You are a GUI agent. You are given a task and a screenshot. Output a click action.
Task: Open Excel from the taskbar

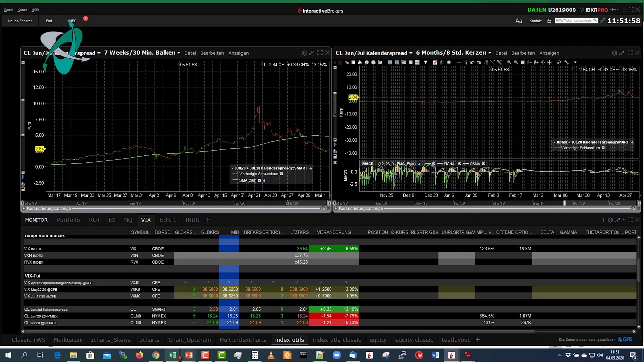pos(173,355)
